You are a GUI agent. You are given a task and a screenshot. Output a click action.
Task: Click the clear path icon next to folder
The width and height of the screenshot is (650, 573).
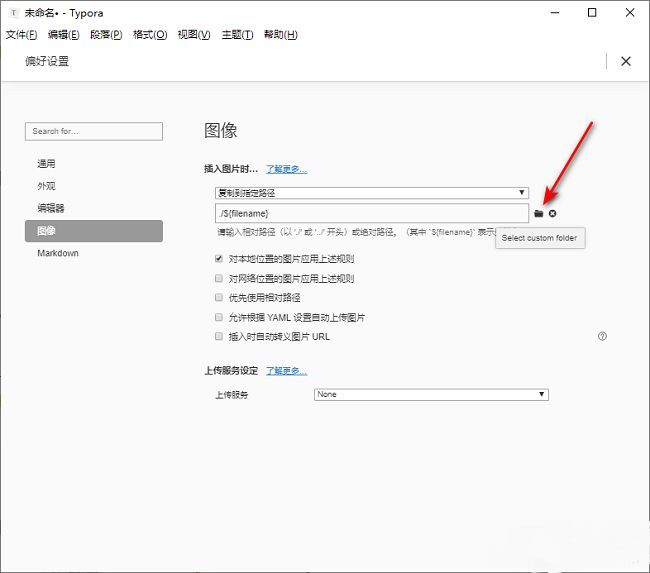552,214
